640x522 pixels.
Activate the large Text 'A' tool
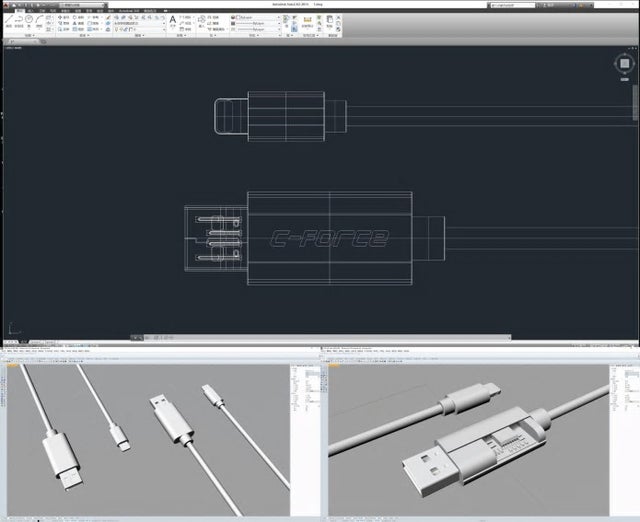pyautogui.click(x=172, y=21)
